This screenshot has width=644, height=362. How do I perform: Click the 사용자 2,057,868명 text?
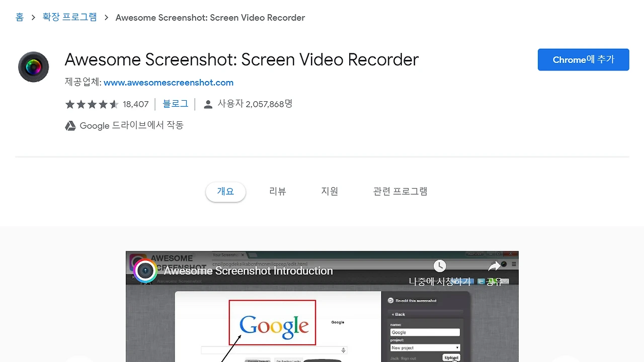(x=255, y=104)
